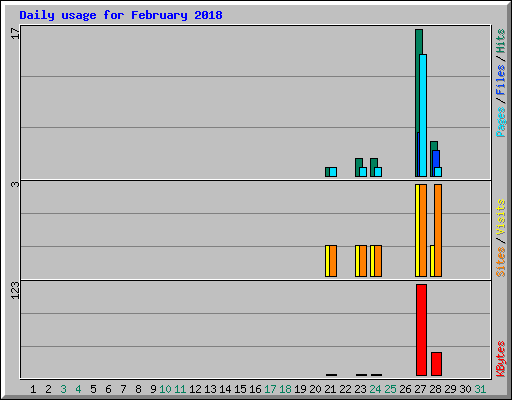The image size is (512, 400).
Task: Click day label 12 on the x-axis
Action: coord(195,389)
